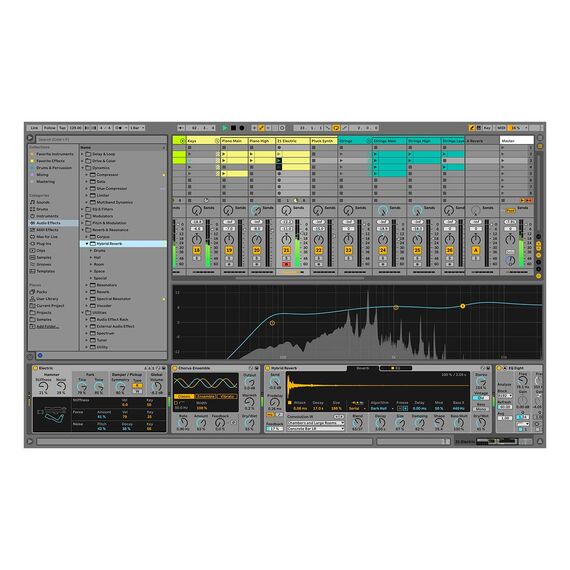The image size is (570, 570).
Task: Toggle return track A activator
Action: [475, 250]
